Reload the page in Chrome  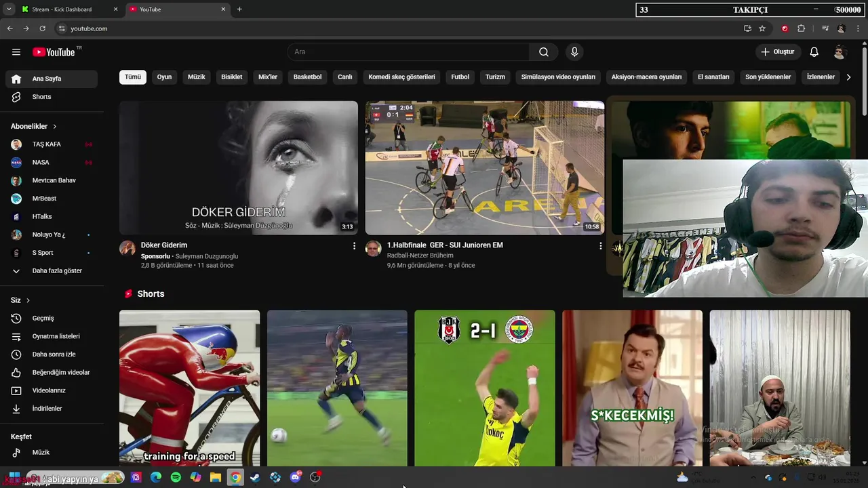click(42, 28)
